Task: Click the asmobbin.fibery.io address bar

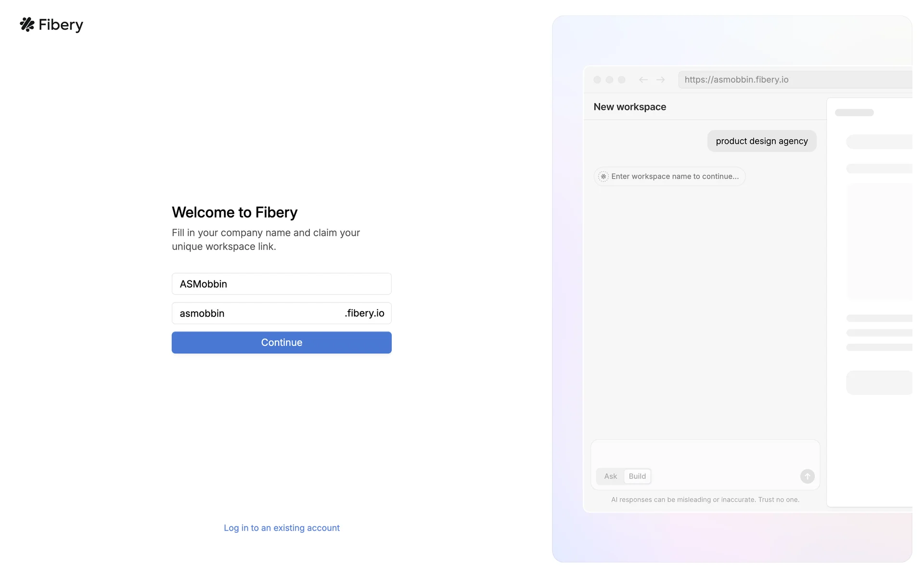Action: [794, 80]
